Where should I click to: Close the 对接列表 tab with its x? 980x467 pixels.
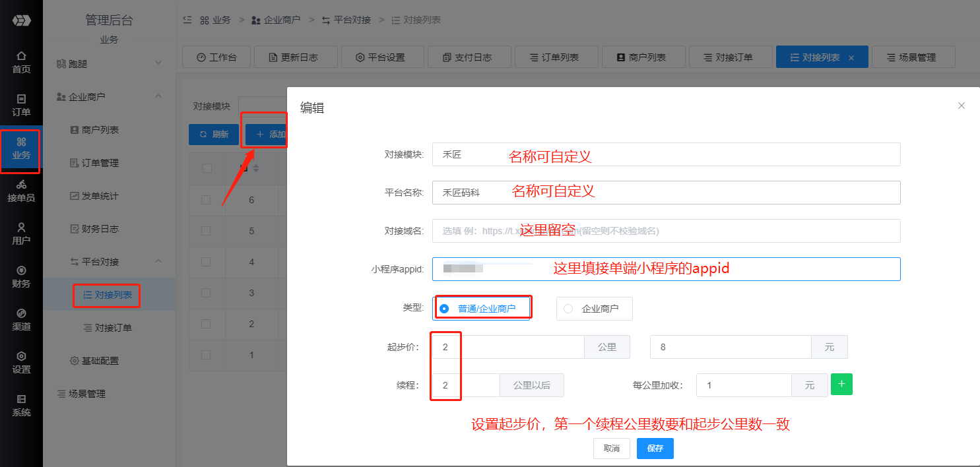pyautogui.click(x=851, y=58)
